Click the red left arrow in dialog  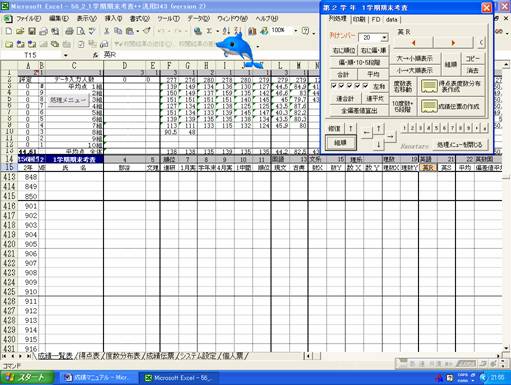[x=413, y=43]
